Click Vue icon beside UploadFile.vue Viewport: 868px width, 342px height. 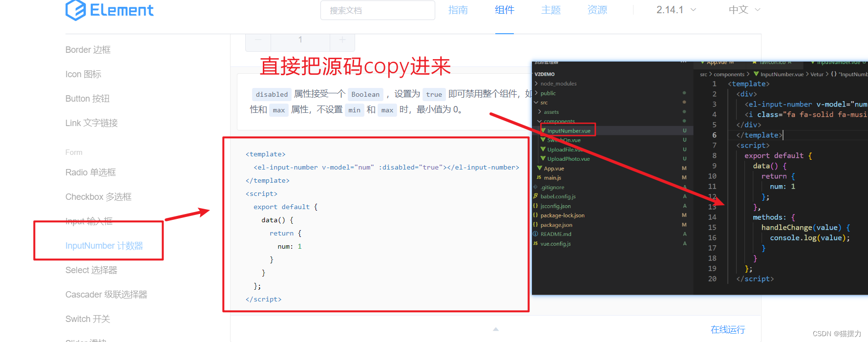click(543, 150)
